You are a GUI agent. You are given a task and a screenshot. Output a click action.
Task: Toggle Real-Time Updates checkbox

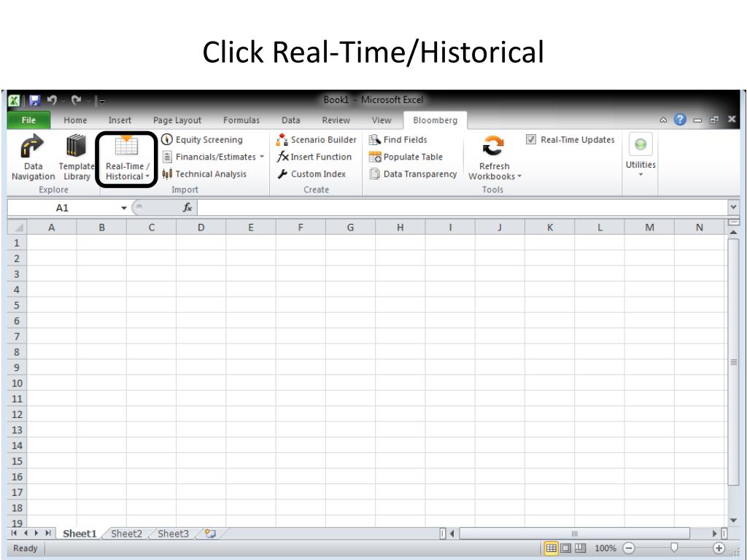(531, 139)
